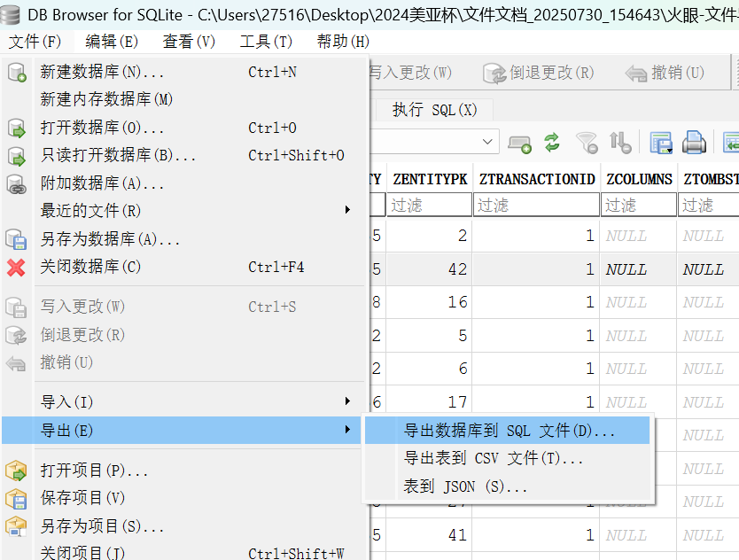Click the ZTRANSACTIONID filter field
Image resolution: width=739 pixels, height=560 pixels.
point(536,206)
